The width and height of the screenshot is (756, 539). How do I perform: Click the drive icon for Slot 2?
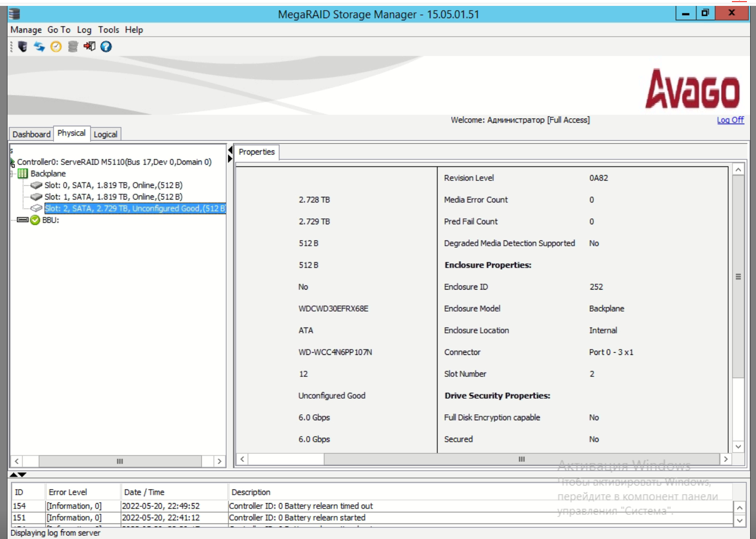tap(36, 208)
